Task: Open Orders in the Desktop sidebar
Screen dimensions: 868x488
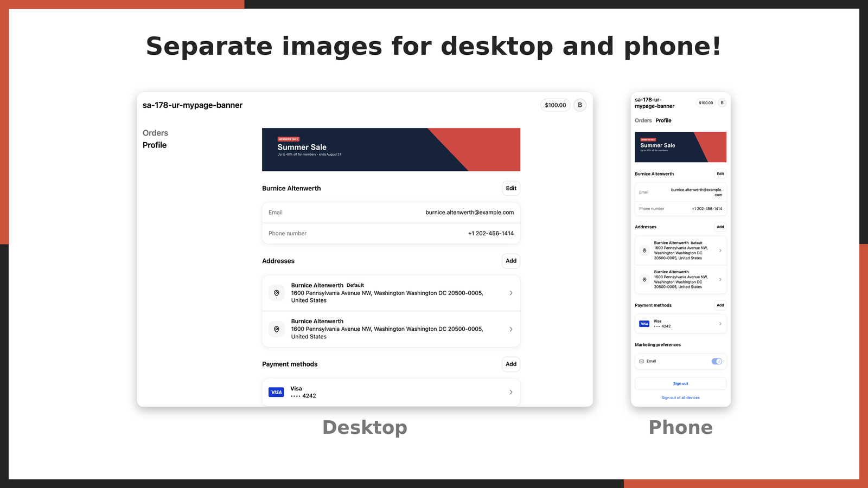Action: (x=155, y=133)
